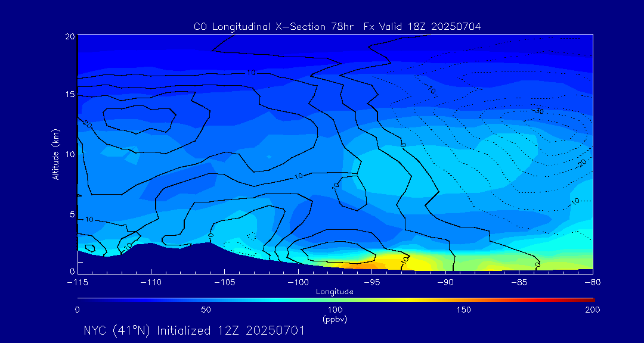Click the longitude tick '-80'
The height and width of the screenshot is (343, 644).
593,282
